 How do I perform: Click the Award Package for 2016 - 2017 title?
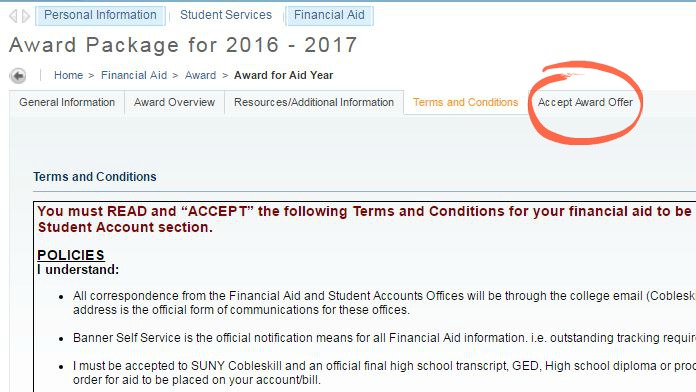click(183, 45)
